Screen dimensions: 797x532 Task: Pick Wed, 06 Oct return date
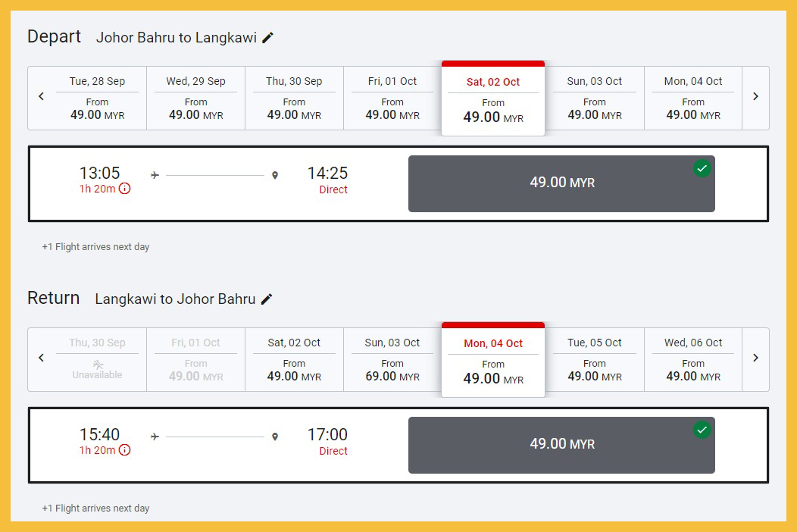pyautogui.click(x=693, y=360)
